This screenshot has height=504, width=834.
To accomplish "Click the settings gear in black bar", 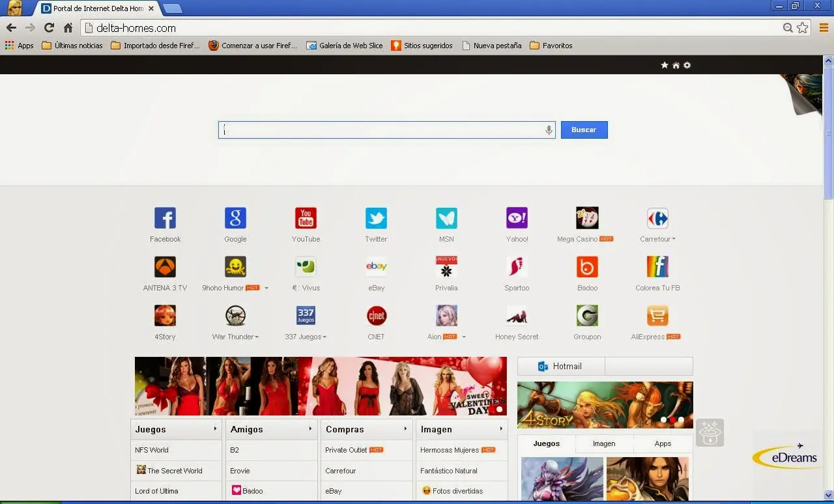I will coord(687,65).
